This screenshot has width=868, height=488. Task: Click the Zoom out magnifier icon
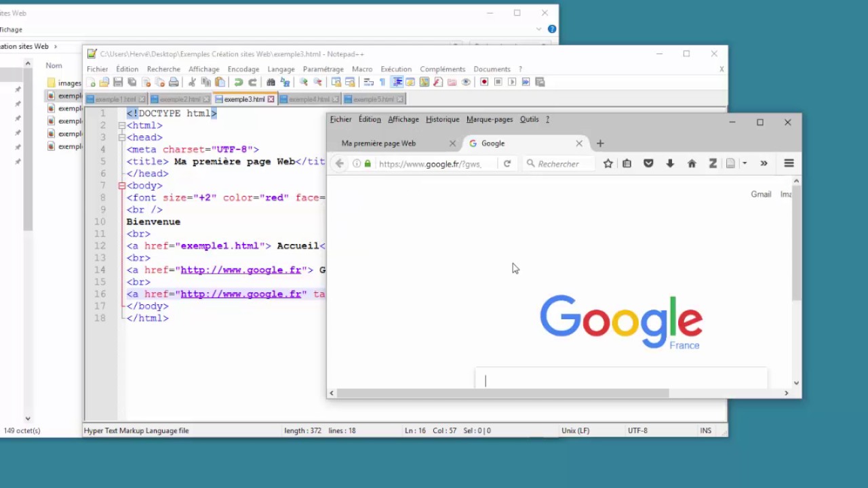(x=317, y=82)
